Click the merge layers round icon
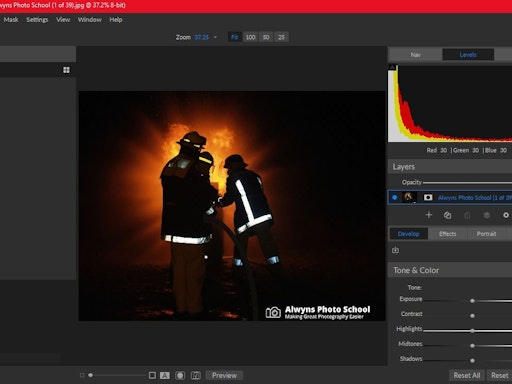 487,215
